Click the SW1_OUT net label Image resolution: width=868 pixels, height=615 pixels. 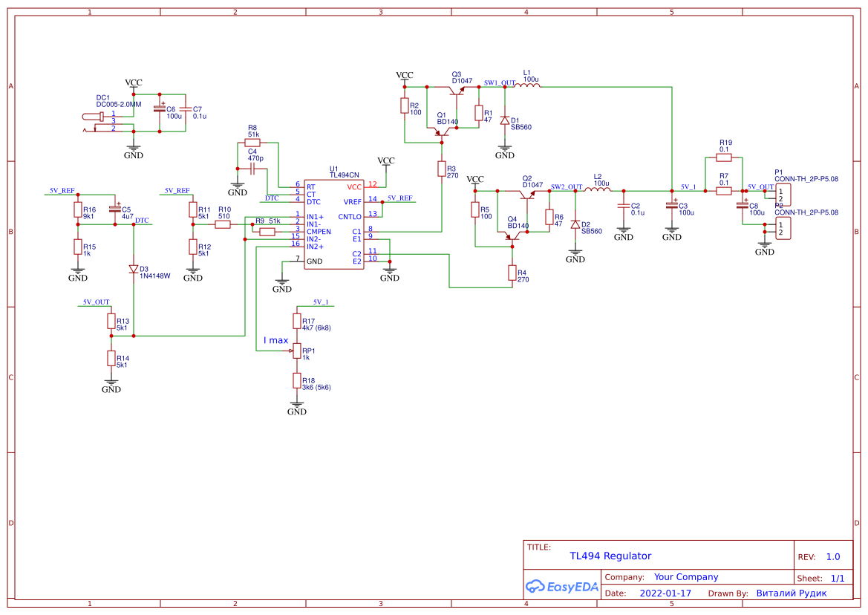point(499,83)
